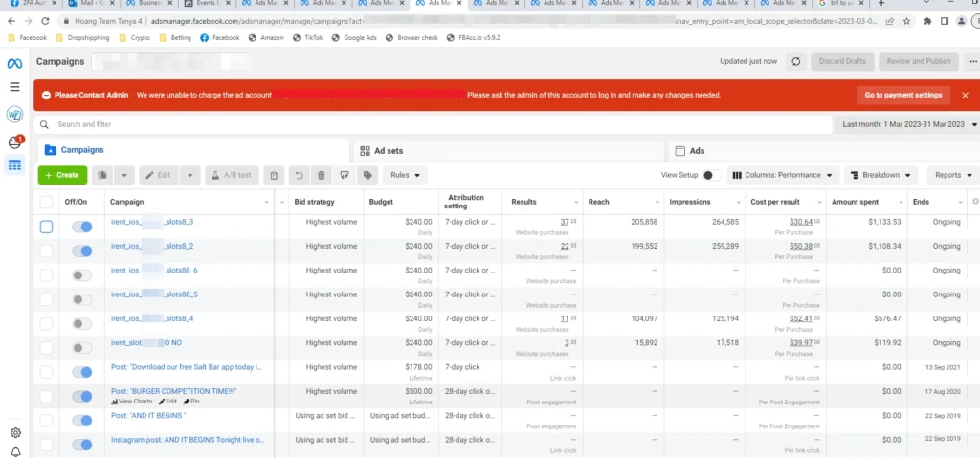Image resolution: width=980 pixels, height=458 pixels.
Task: Switch to the Ads tab
Action: 824,150
